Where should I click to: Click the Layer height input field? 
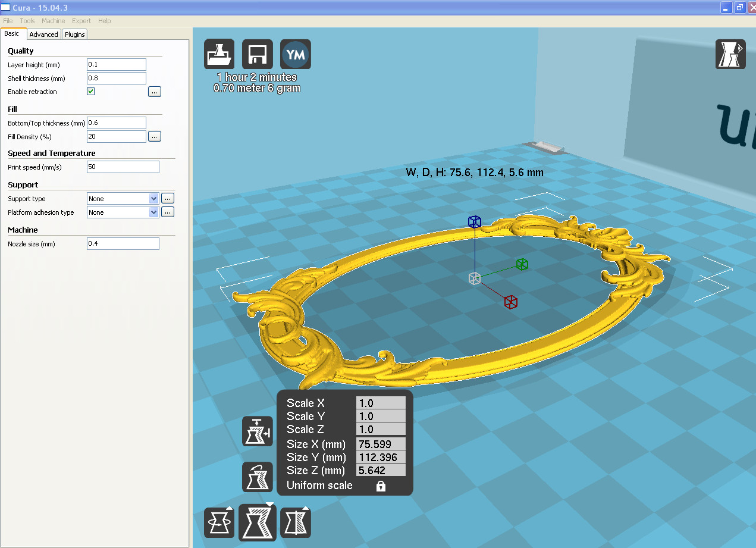tap(117, 64)
